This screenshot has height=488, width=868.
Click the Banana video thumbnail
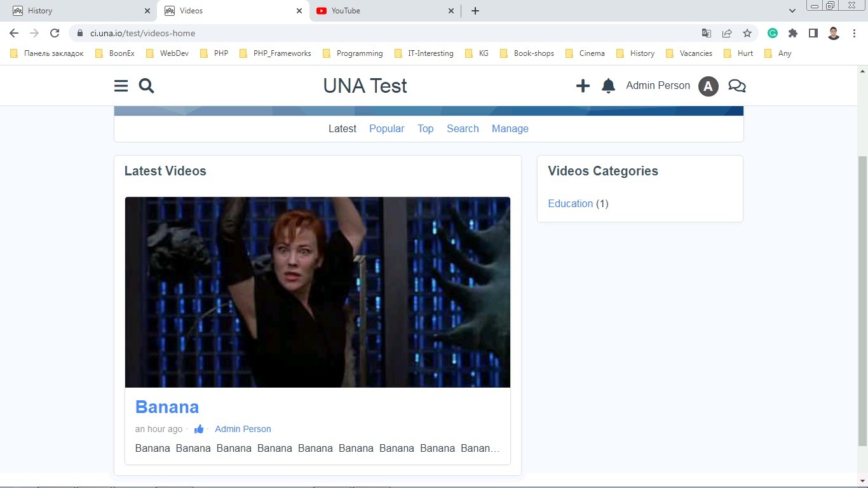tap(317, 292)
